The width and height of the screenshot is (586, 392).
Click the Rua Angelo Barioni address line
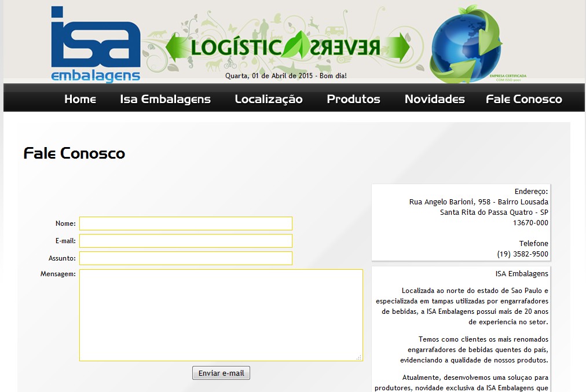click(478, 202)
